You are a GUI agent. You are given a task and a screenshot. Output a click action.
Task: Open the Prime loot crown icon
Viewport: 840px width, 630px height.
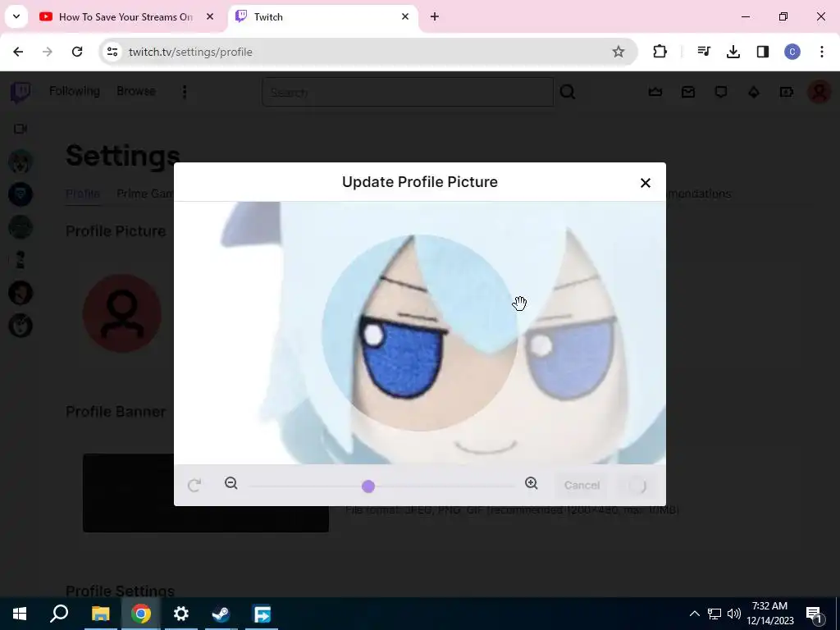pyautogui.click(x=655, y=92)
